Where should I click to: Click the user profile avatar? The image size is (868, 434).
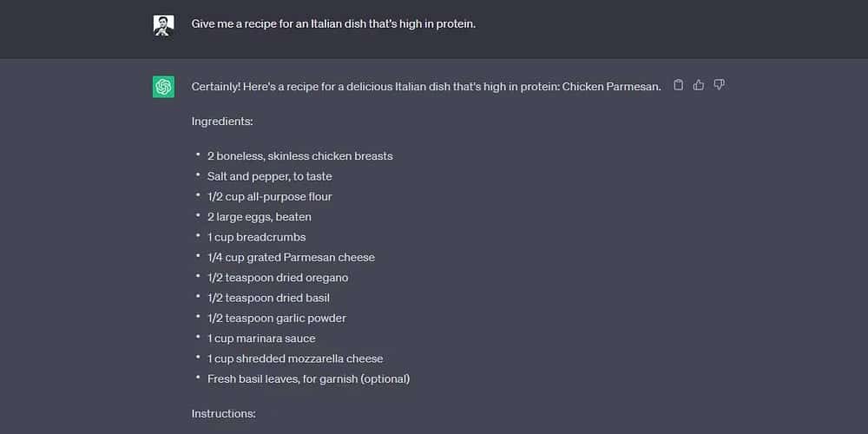point(163,25)
